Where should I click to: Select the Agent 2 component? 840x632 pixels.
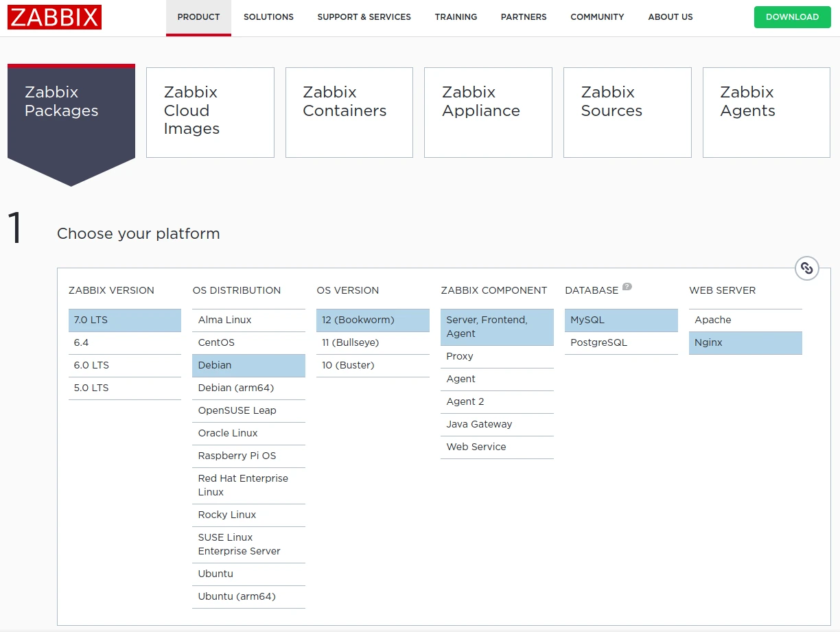coord(498,402)
